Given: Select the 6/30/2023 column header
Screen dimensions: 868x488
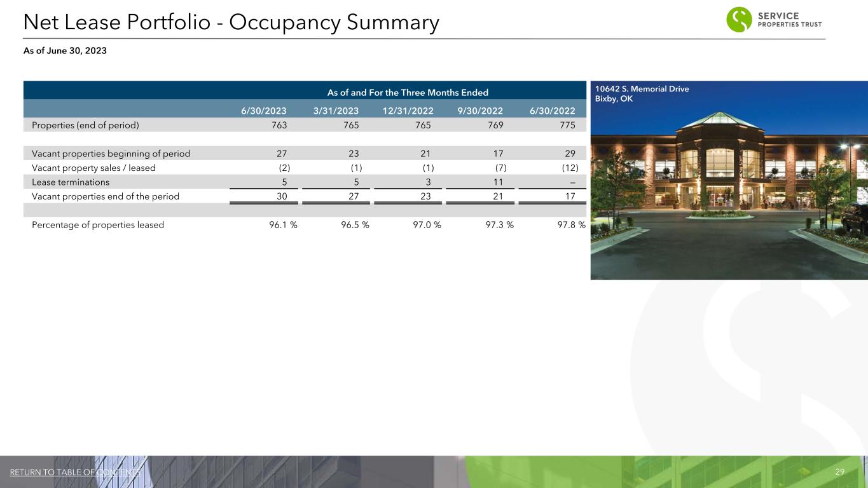Looking at the screenshot, I should [x=263, y=109].
